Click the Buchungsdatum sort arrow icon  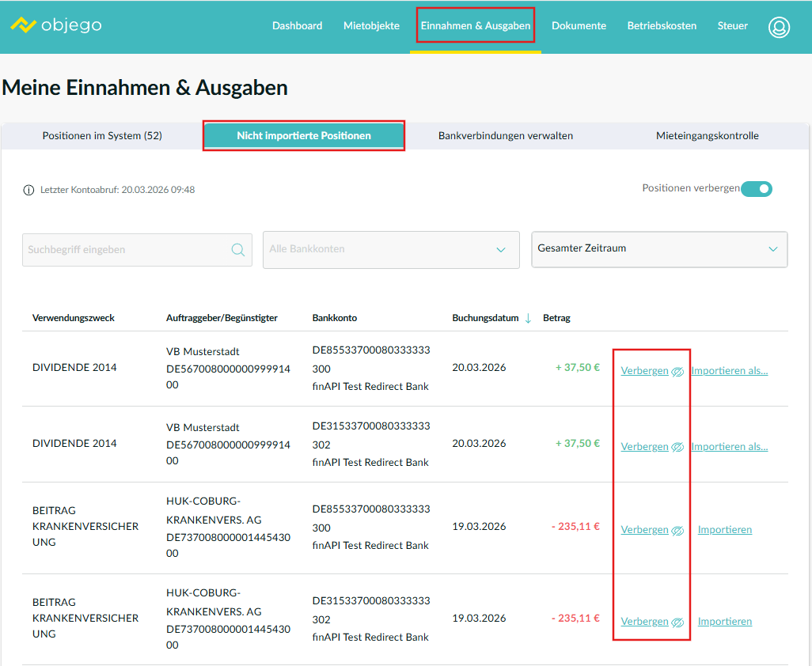click(528, 318)
